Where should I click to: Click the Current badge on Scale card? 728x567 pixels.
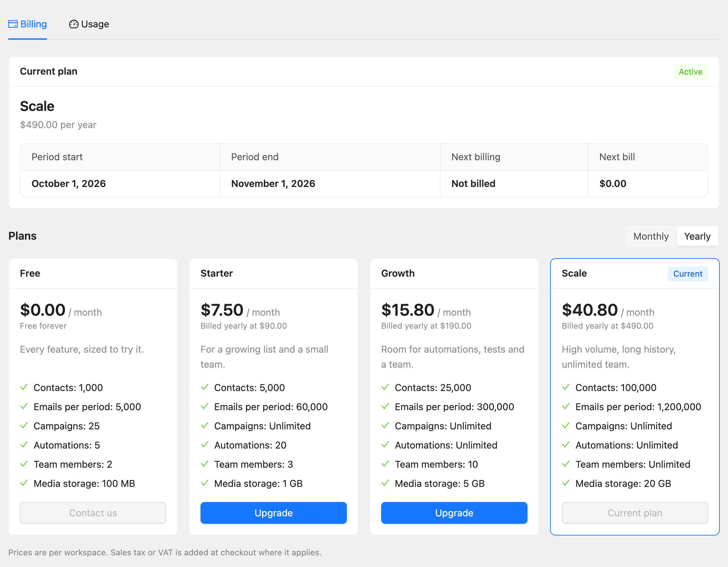[688, 274]
